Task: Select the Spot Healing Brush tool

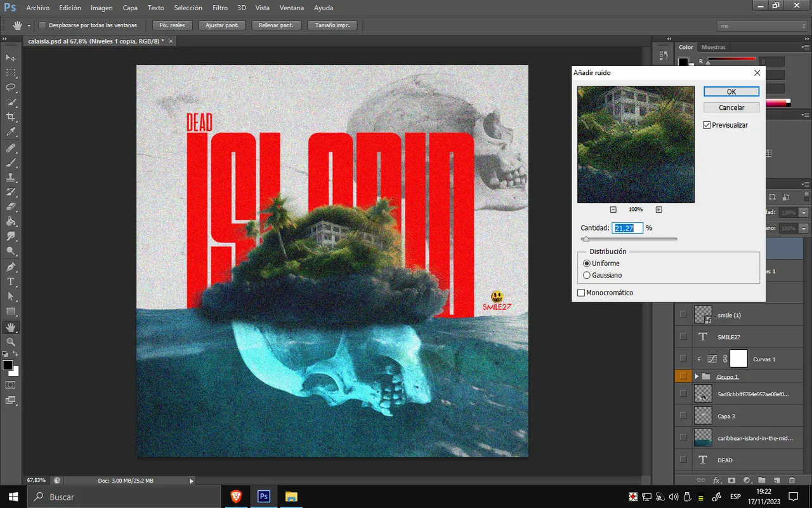Action: point(11,148)
